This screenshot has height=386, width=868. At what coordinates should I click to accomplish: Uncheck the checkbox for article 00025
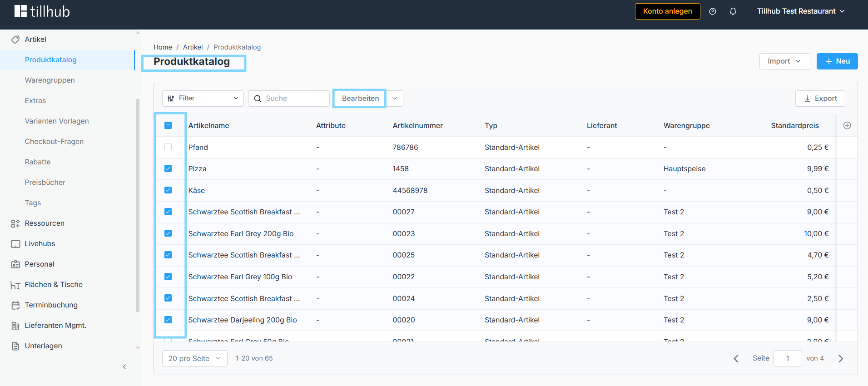point(168,255)
